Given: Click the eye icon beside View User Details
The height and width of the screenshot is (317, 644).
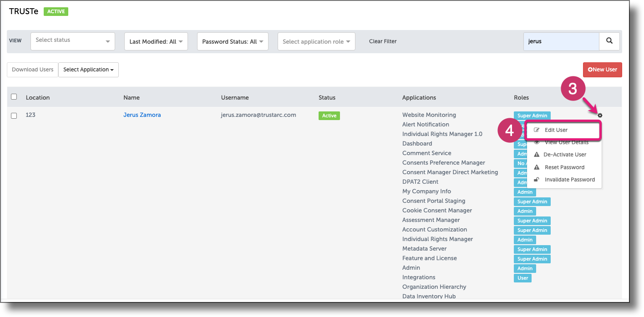Looking at the screenshot, I should [537, 142].
